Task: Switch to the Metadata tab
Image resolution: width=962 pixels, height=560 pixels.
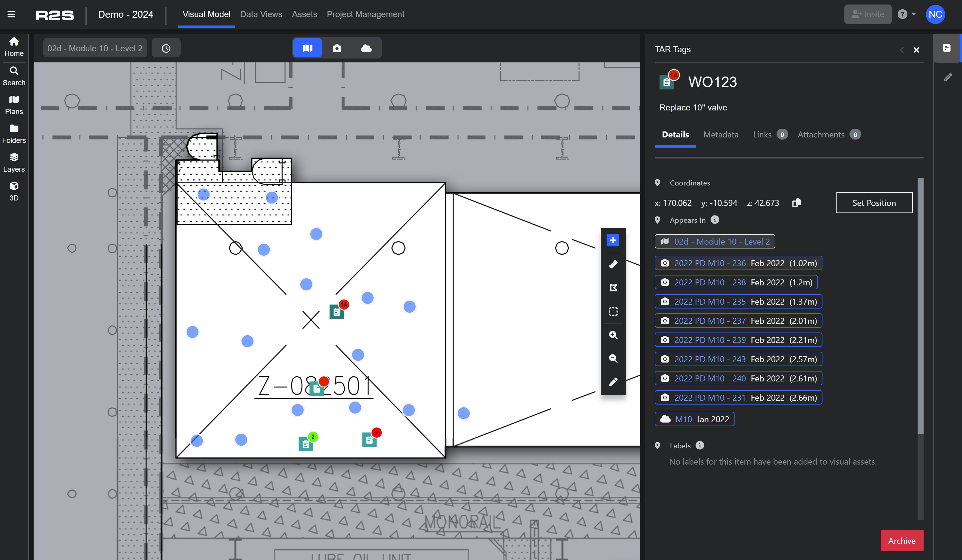Action: click(x=720, y=134)
